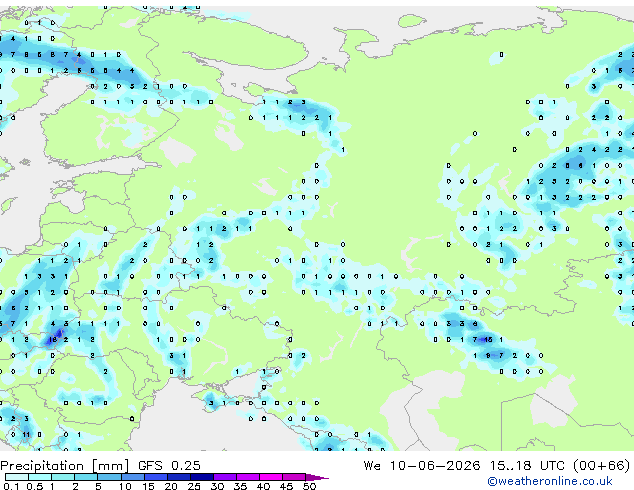Click the '15..18 UTC' time text

[528, 466]
